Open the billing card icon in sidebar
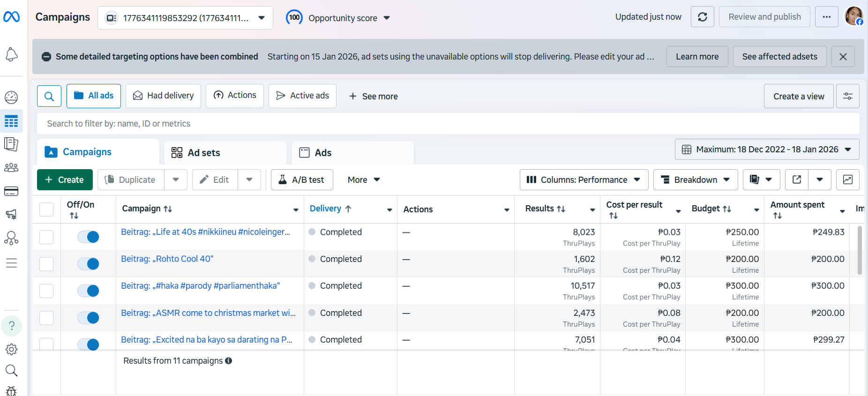Image resolution: width=868 pixels, height=396 pixels. click(11, 191)
